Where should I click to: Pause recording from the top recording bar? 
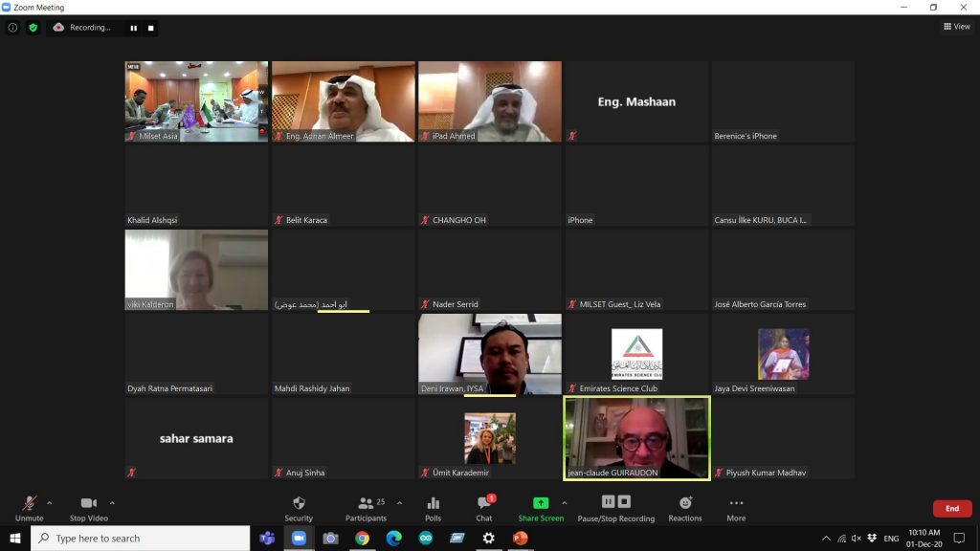[x=134, y=28]
